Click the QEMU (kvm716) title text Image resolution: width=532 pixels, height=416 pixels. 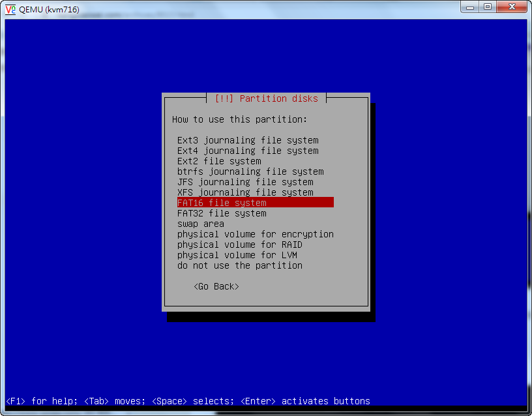(x=49, y=10)
